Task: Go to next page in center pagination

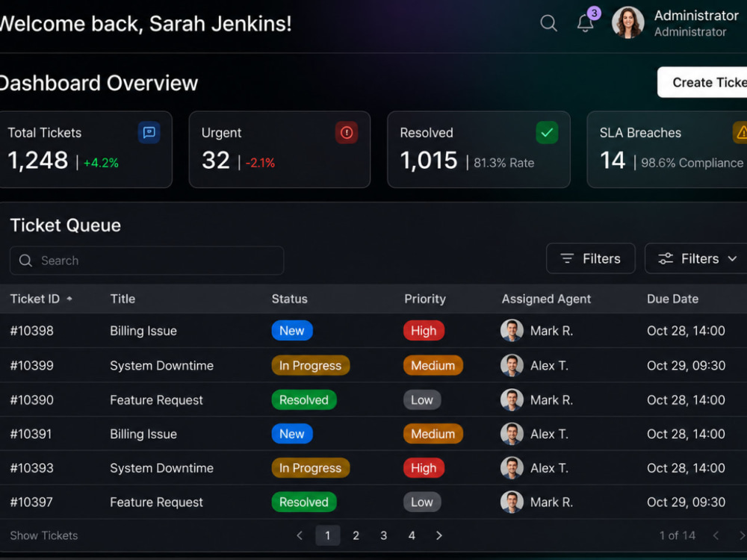Action: (439, 535)
